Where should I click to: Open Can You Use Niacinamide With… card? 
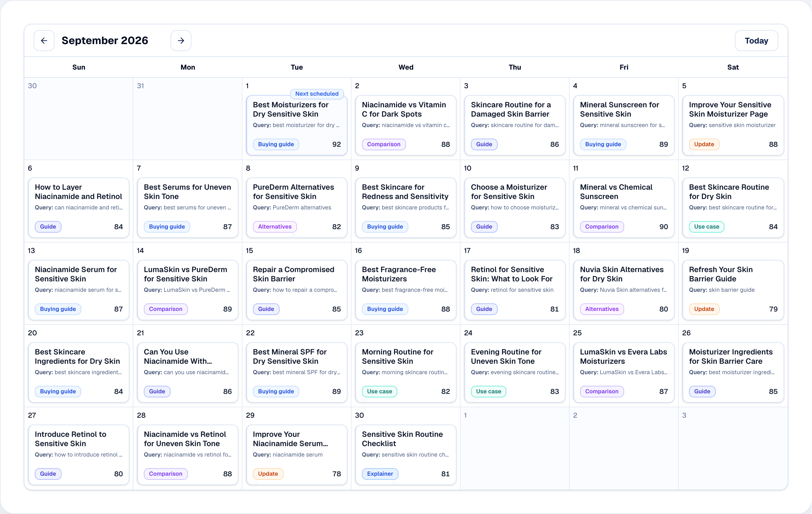click(188, 372)
